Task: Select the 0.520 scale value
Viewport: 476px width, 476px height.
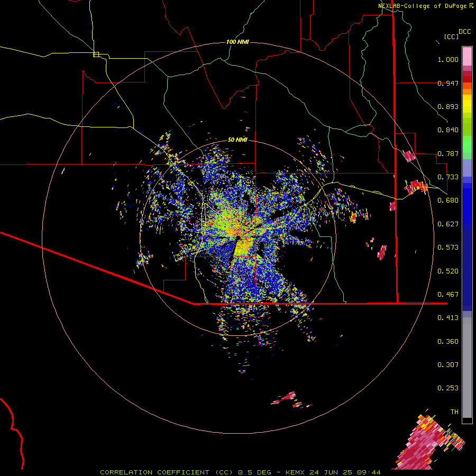Action: pos(448,271)
